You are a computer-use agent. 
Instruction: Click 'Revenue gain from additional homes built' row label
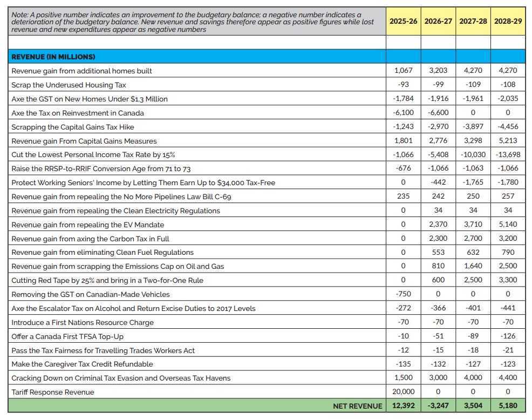[81, 71]
